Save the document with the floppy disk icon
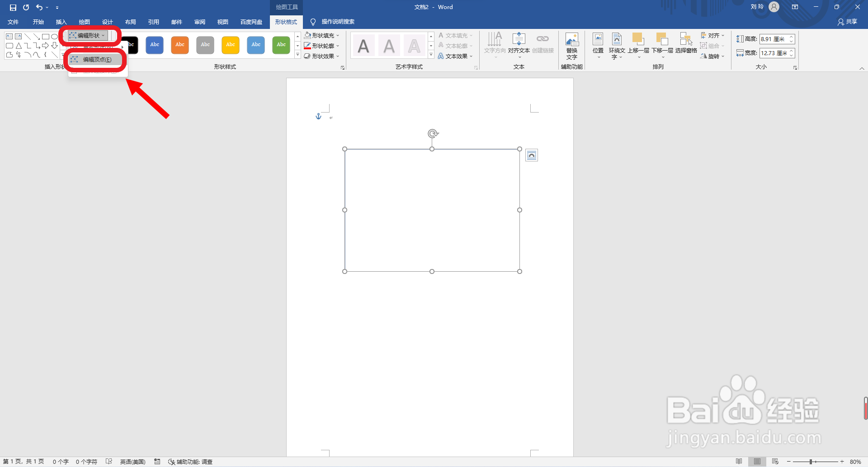 tap(13, 7)
